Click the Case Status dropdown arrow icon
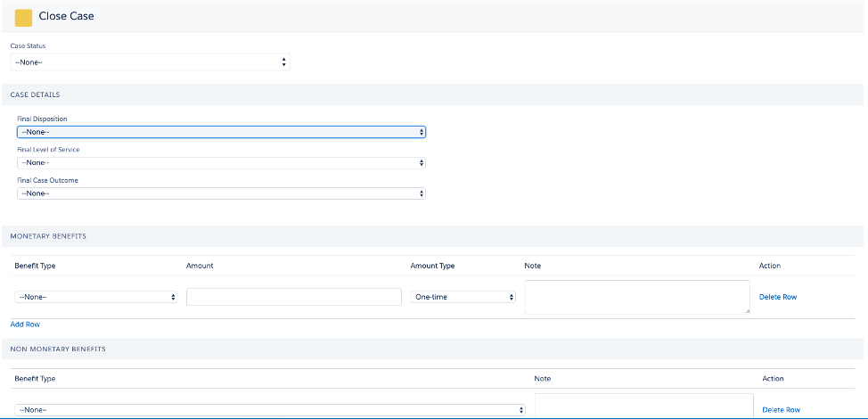This screenshot has height=419, width=868. point(284,62)
